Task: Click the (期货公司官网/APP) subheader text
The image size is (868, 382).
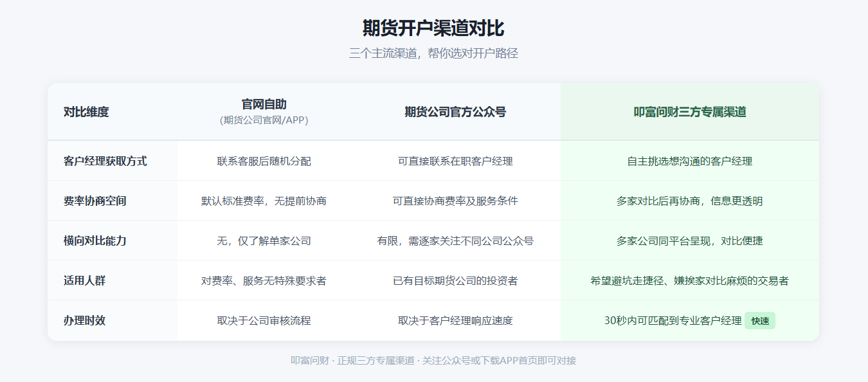Action: point(264,120)
